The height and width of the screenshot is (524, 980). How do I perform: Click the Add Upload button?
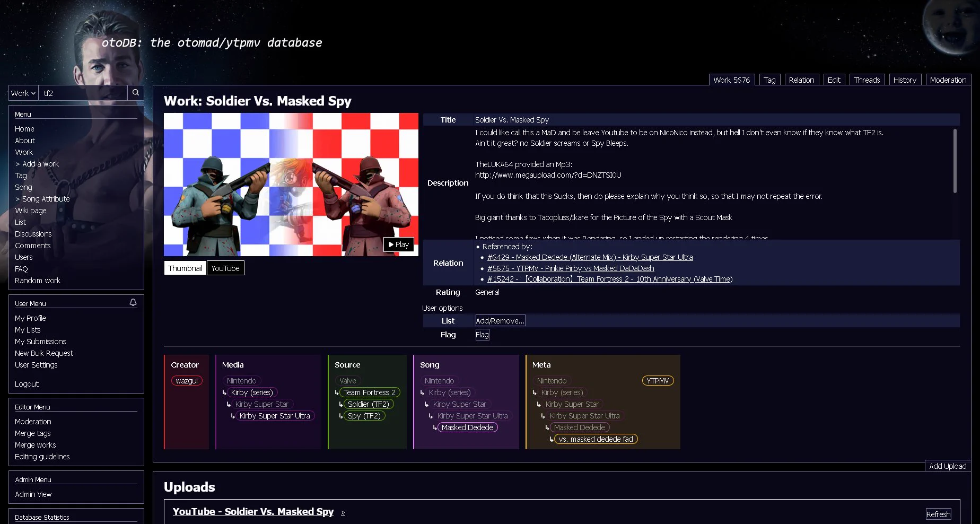click(x=948, y=466)
